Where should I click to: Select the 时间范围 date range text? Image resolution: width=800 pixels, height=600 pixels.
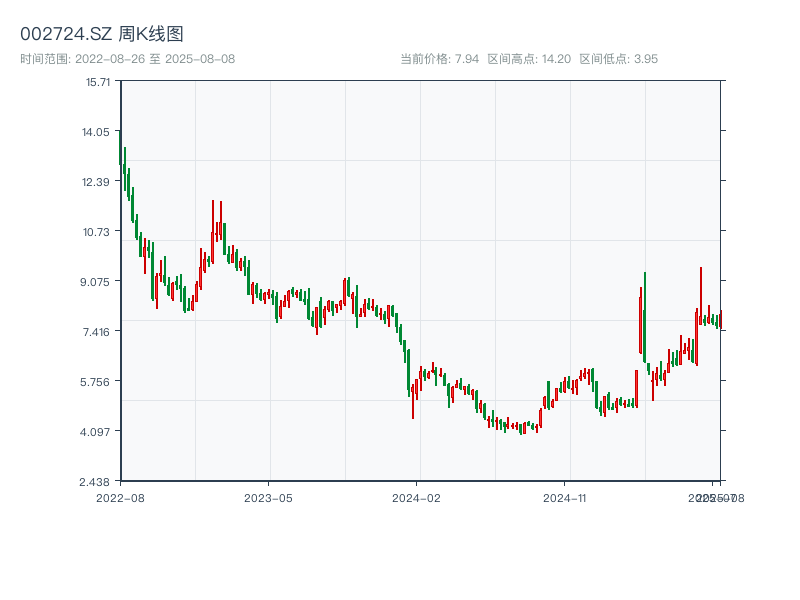coord(127,59)
